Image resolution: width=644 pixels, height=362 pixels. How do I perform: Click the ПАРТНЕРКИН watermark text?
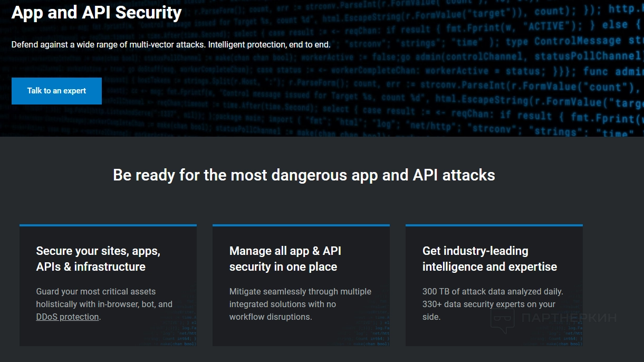(x=568, y=318)
